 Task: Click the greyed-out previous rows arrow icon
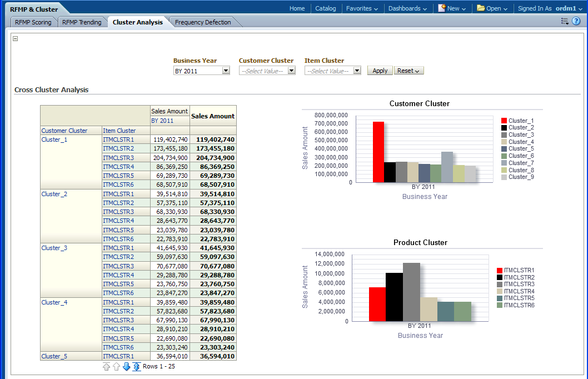[x=116, y=367]
